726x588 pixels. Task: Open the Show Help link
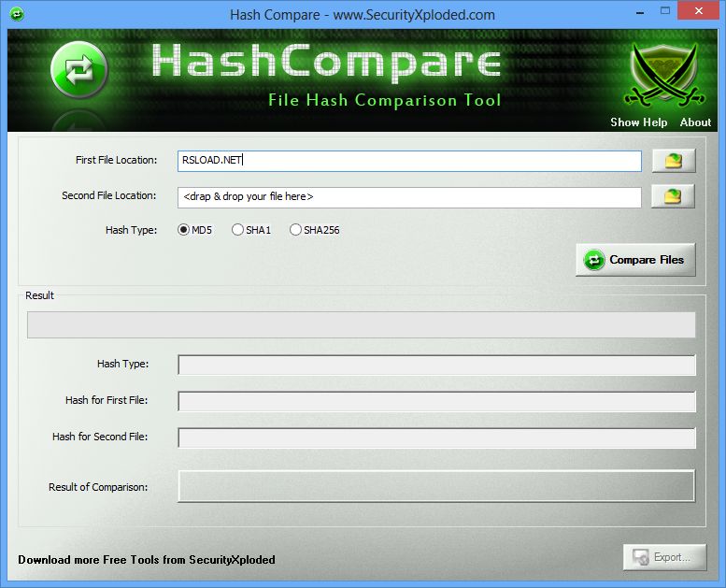click(638, 122)
